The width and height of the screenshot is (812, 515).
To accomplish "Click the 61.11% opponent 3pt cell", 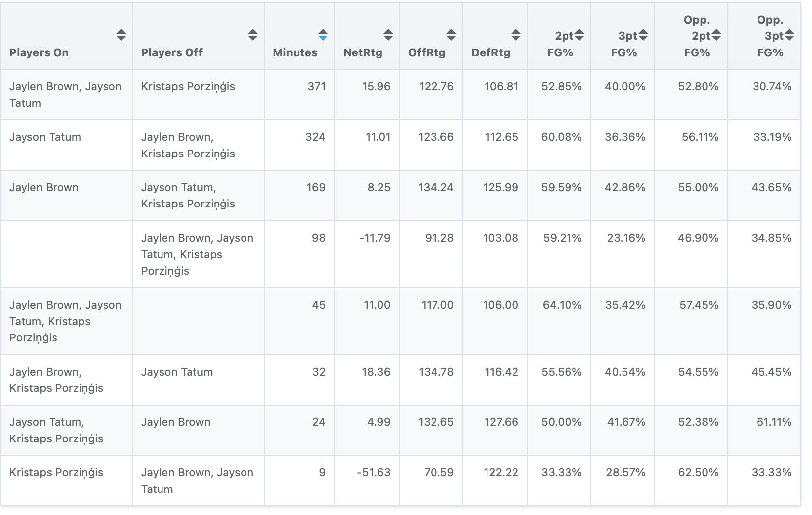I will 774,422.
